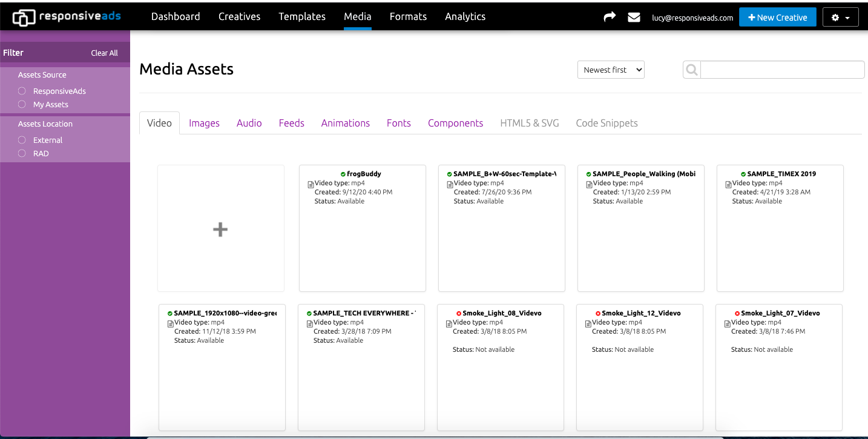Select Media in the top navigation
Screen dimensions: 868x439
click(x=358, y=17)
